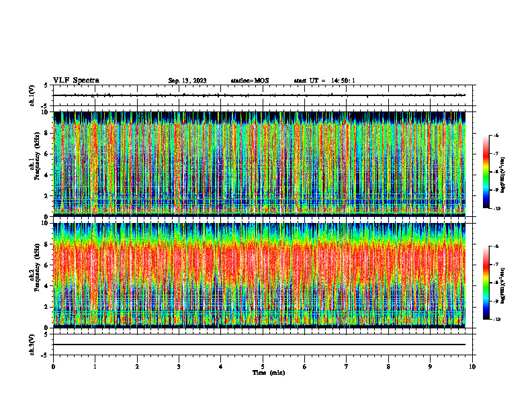Click the "0" tick on time axis
Viewport: 532px width, 411px height.
pos(53,367)
